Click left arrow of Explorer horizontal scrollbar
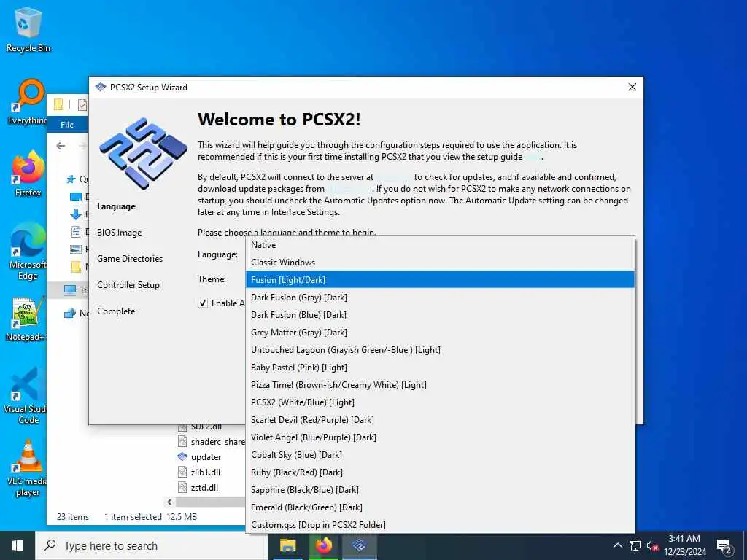 click(169, 502)
